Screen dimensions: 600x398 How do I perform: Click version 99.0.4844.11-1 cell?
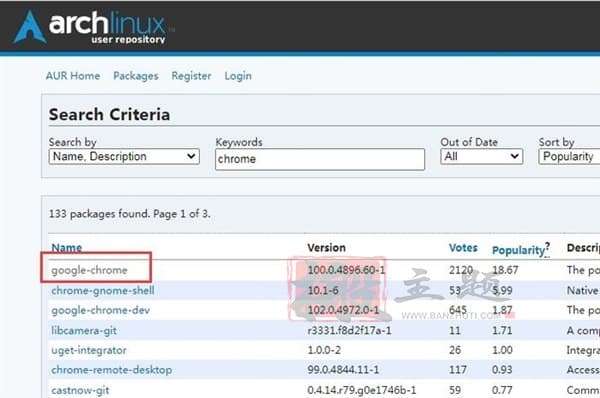coord(343,370)
